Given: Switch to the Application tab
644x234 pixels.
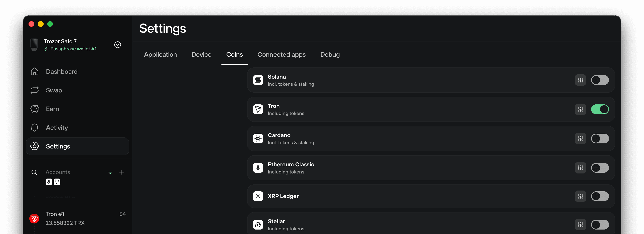Looking at the screenshot, I should (x=160, y=54).
